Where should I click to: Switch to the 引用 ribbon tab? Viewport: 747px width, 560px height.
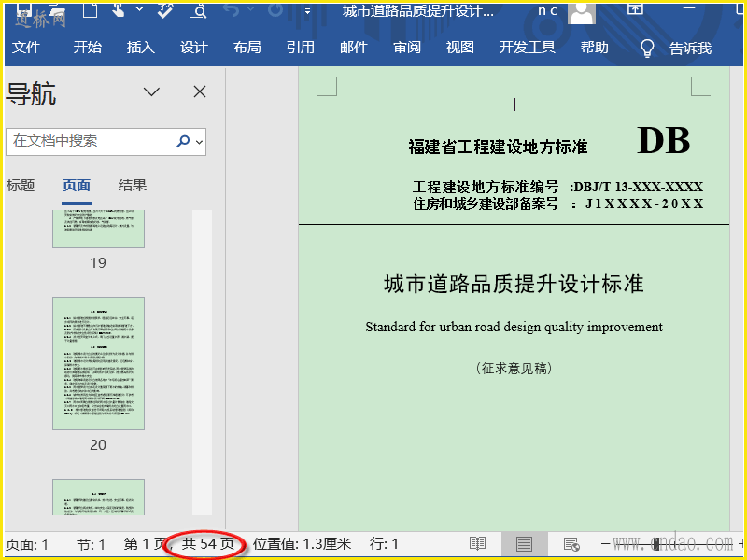[301, 48]
